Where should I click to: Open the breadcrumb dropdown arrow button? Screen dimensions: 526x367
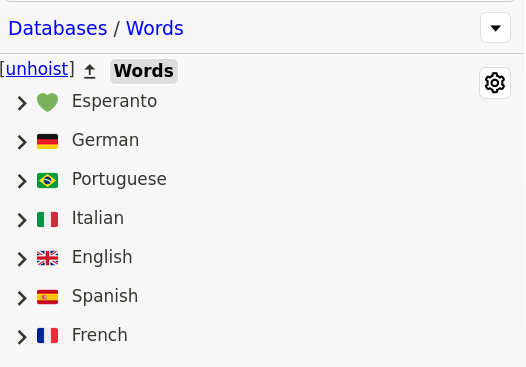pos(495,28)
